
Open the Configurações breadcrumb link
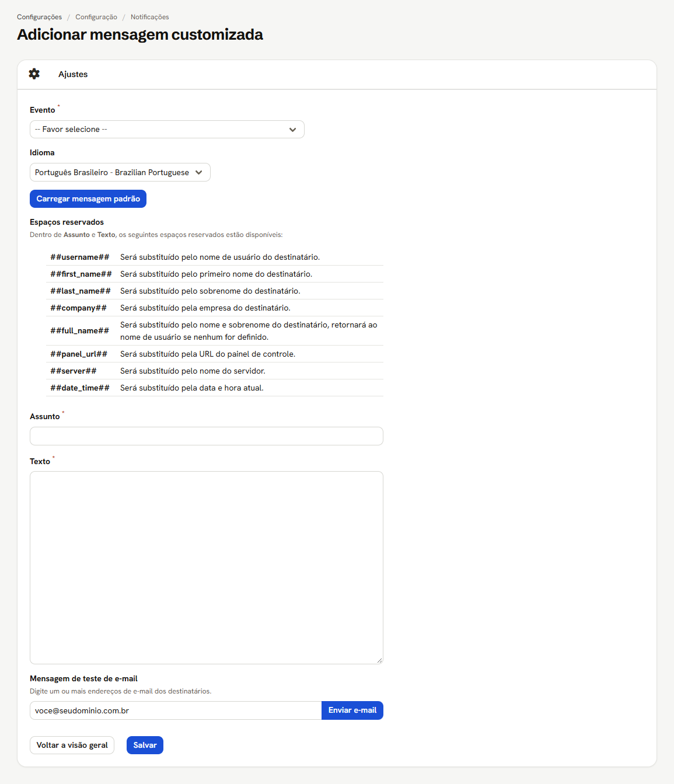[x=39, y=17]
